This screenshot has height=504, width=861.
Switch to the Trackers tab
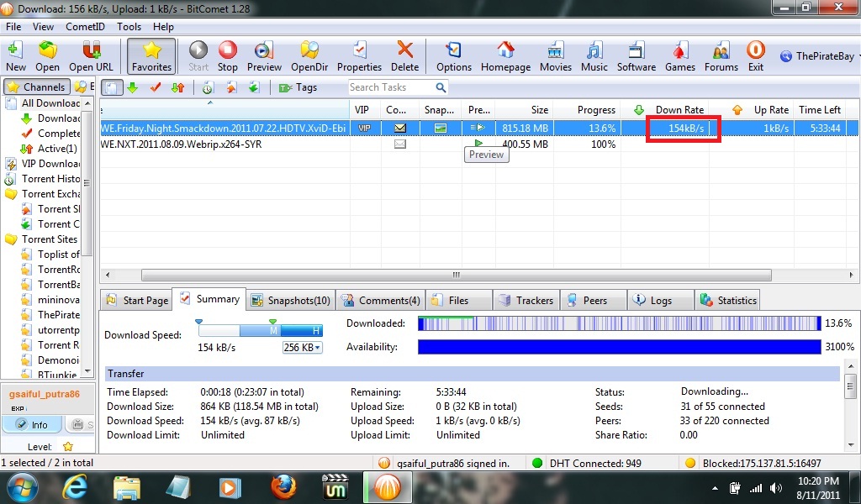pyautogui.click(x=526, y=300)
